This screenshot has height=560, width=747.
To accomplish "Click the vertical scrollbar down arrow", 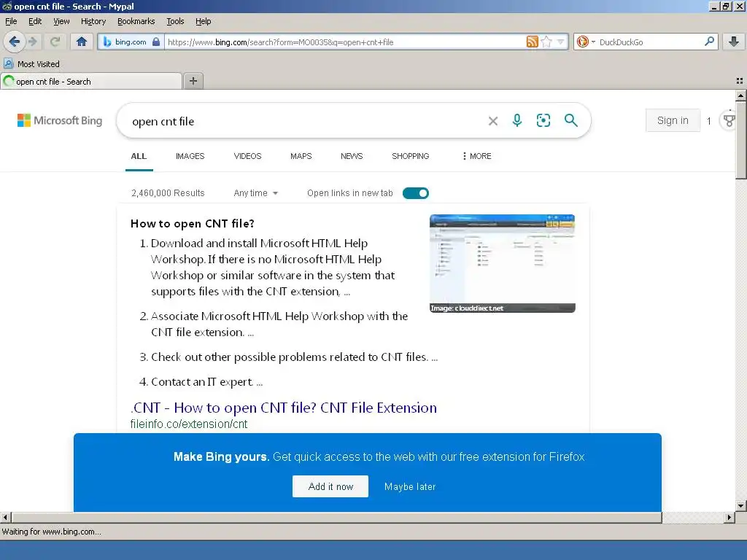I will point(740,506).
